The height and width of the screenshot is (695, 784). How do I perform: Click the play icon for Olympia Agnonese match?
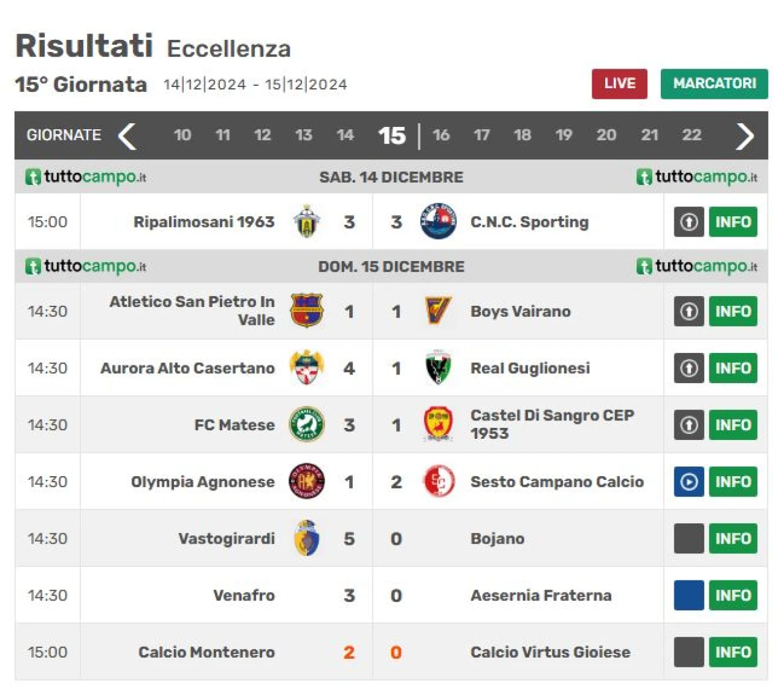(x=689, y=482)
